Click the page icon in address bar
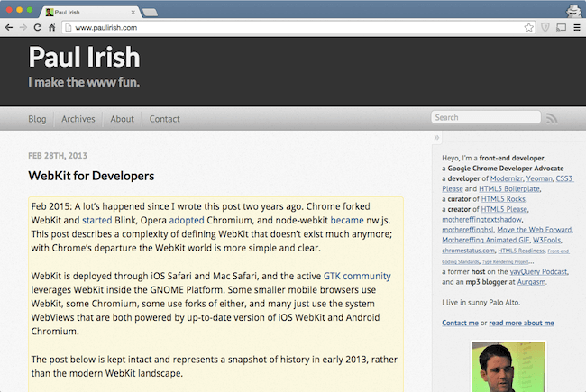The width and height of the screenshot is (586, 392). pos(68,27)
